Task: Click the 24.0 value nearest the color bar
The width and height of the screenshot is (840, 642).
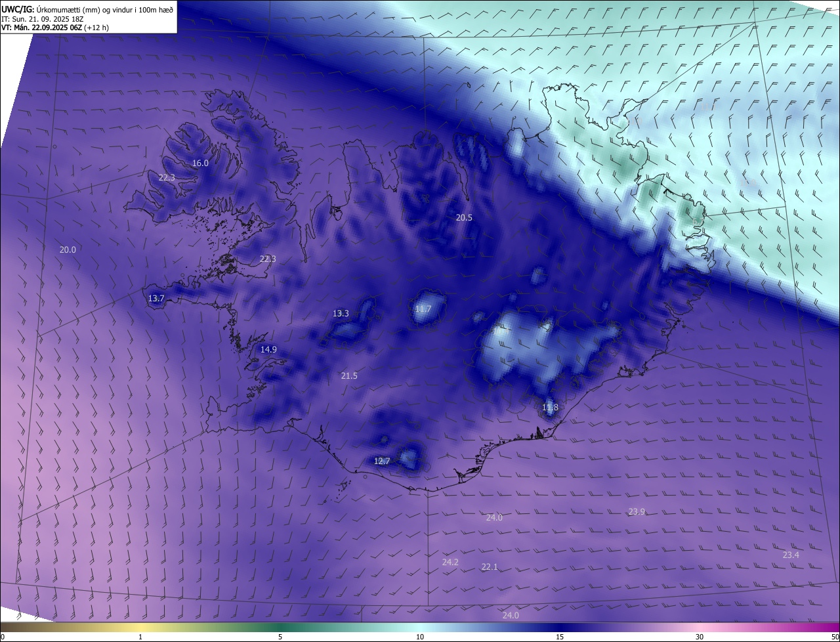Action: [511, 615]
